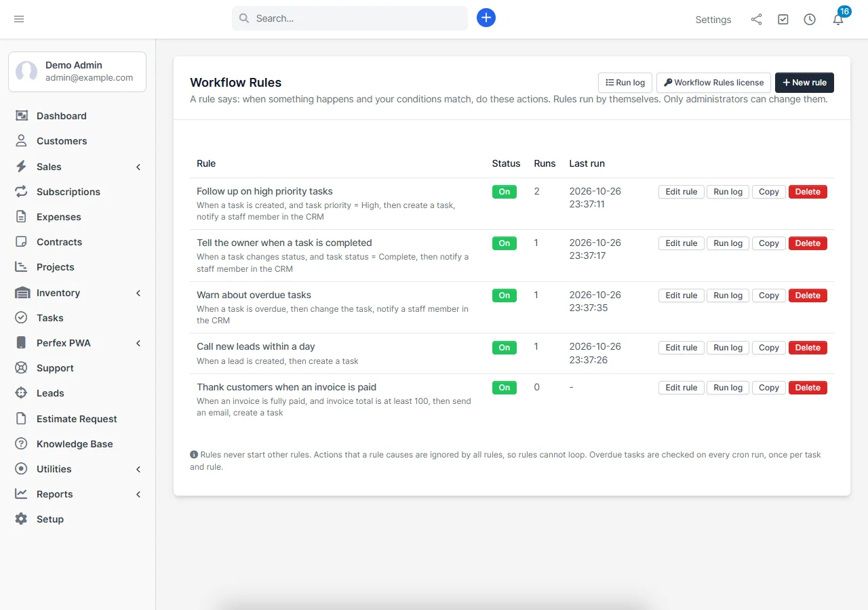Toggle On status for invoice paid rule
This screenshot has height=610, width=868.
click(505, 388)
